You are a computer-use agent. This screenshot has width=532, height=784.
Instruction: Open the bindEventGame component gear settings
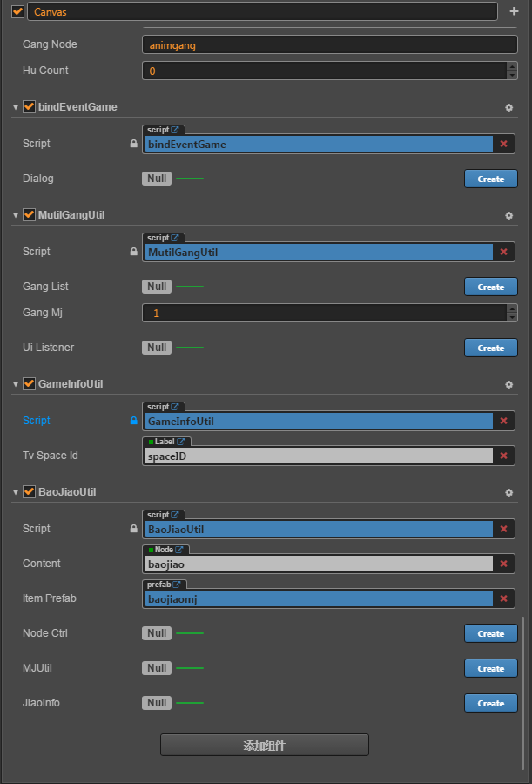[509, 107]
